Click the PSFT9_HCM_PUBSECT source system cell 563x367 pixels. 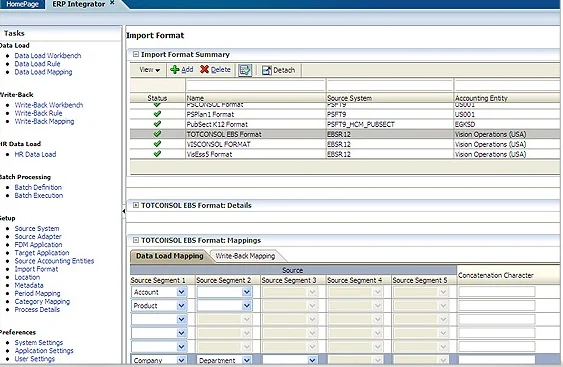[x=360, y=124]
